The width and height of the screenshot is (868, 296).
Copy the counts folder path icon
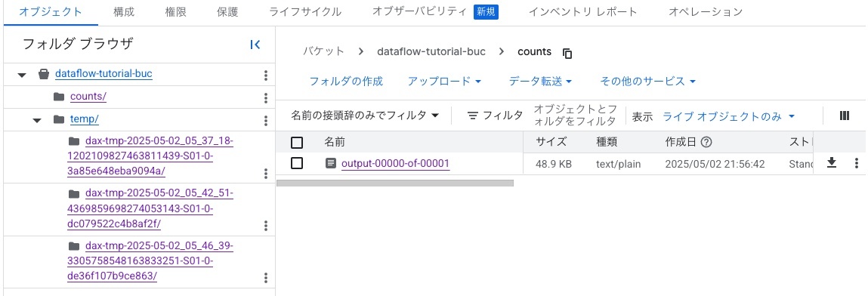click(567, 53)
